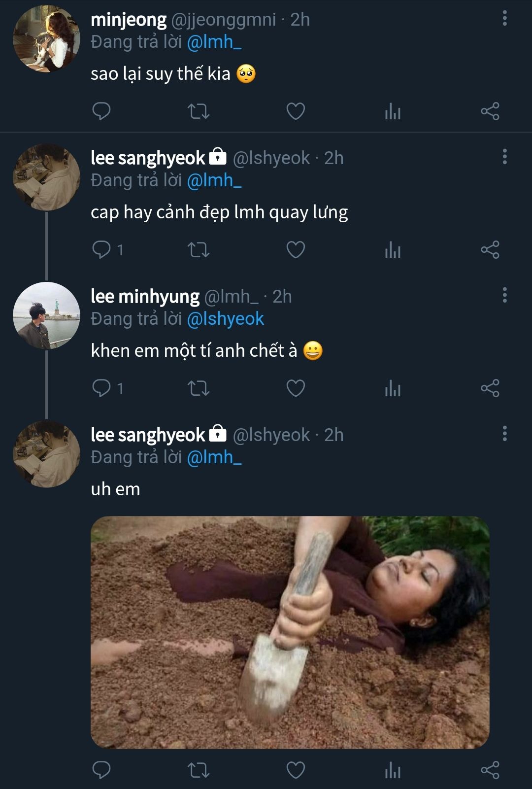This screenshot has height=789, width=532.
Task: Like minjeong's "sao lại suy thế kia" tweet
Action: (x=296, y=111)
